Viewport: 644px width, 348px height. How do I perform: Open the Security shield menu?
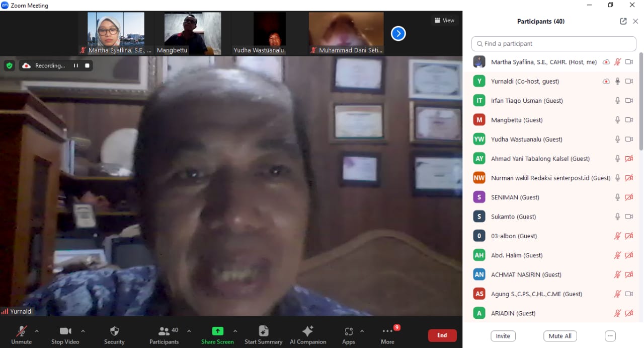coord(114,335)
